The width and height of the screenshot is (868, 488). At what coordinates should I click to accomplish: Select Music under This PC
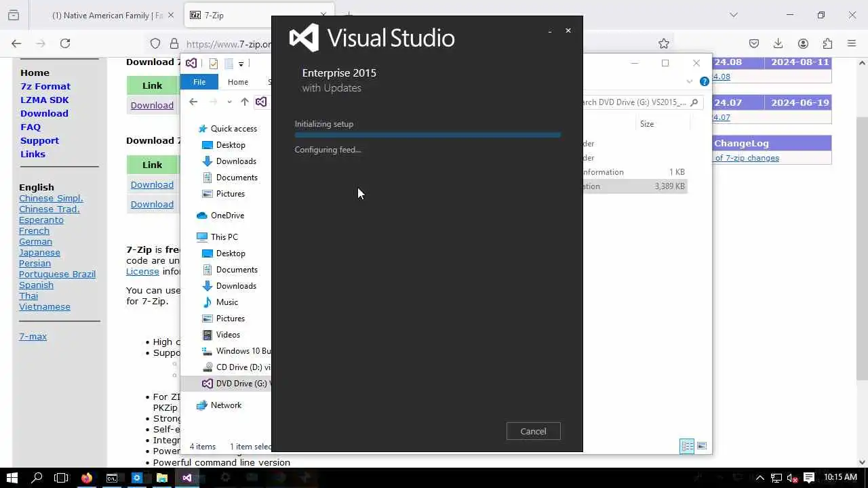click(x=227, y=302)
